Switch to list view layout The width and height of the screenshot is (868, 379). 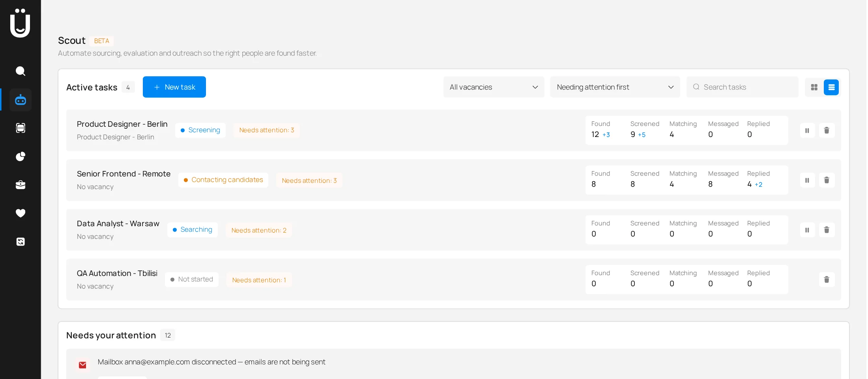point(831,87)
